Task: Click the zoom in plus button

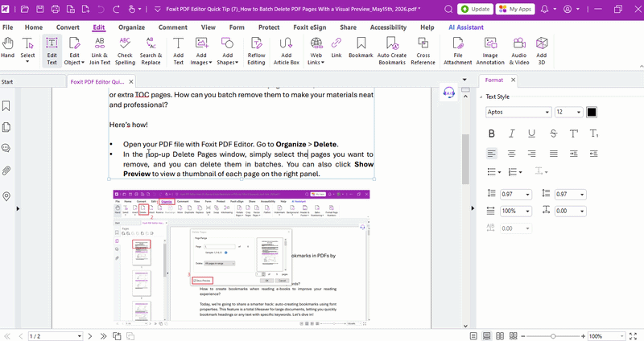Action: pyautogui.click(x=583, y=336)
